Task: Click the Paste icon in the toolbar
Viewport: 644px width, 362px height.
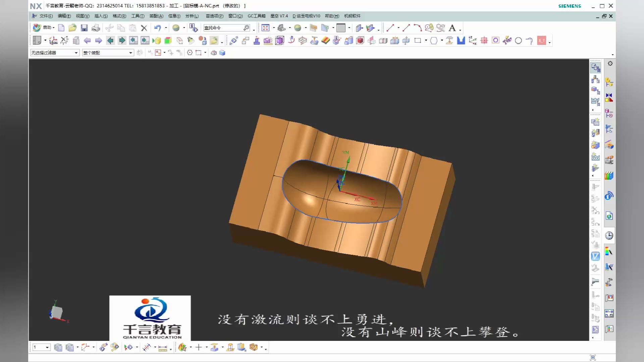Action: coord(132,28)
